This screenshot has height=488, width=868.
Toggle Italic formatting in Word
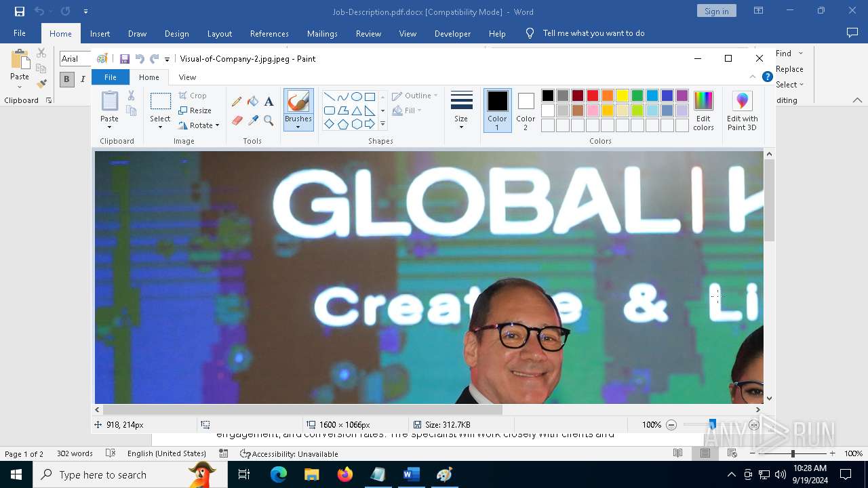click(83, 79)
